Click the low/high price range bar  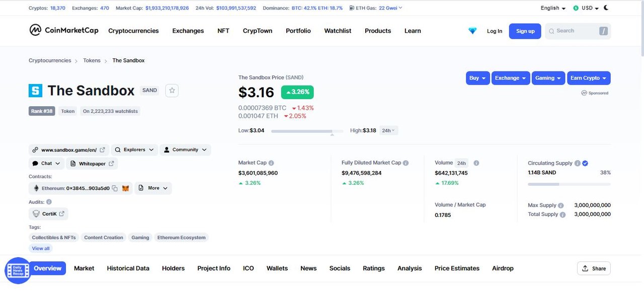tap(307, 131)
